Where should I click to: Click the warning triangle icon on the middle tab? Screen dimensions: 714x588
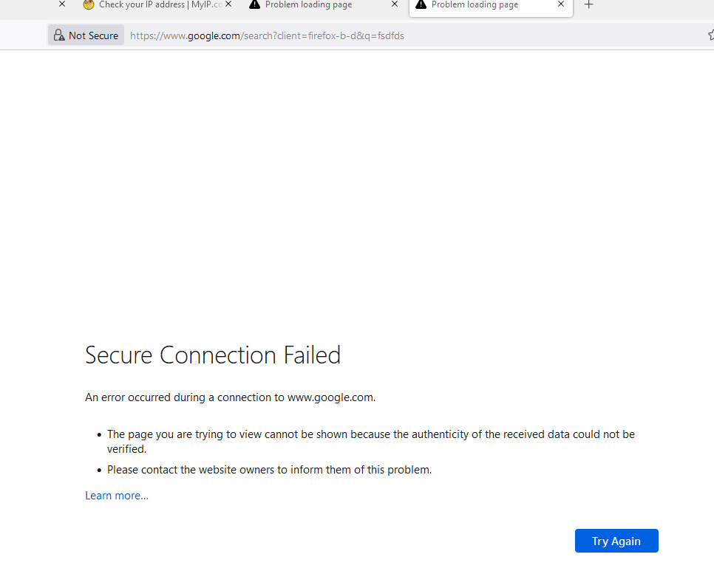(254, 4)
